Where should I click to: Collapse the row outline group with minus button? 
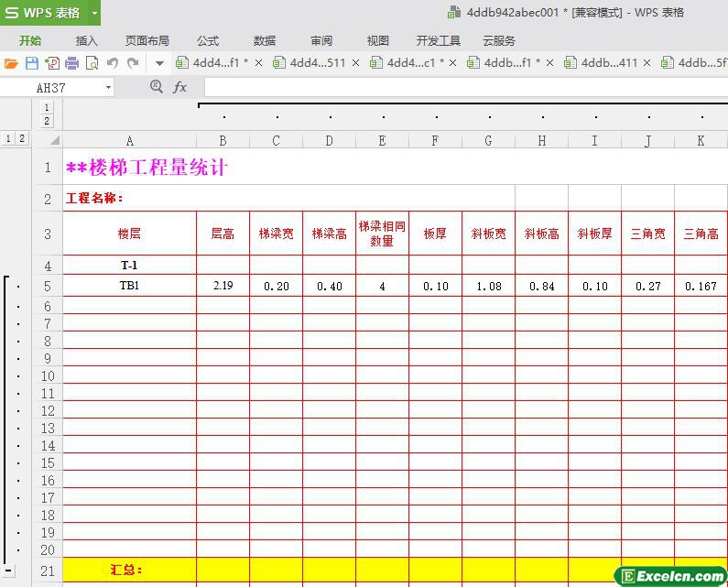point(8,570)
